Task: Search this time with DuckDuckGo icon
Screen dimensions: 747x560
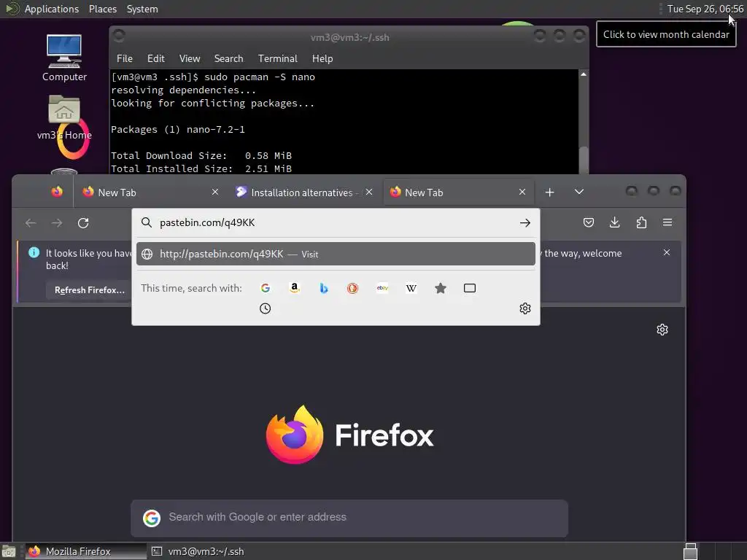Action: tap(352, 288)
